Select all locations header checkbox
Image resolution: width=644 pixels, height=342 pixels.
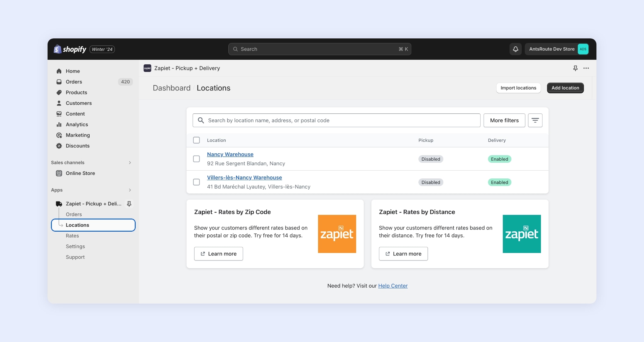pos(196,140)
